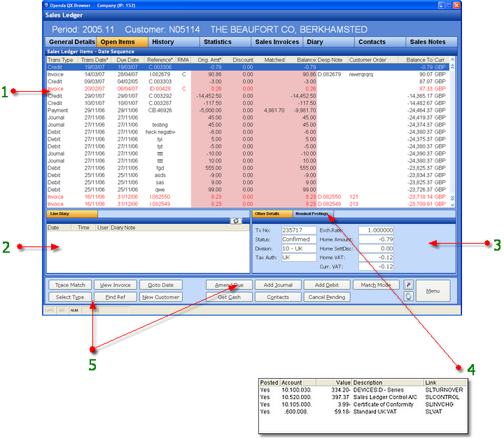Click Exch.Rate field showing 1.000000
Image resolution: width=504 pixels, height=439 pixels.
pos(376,230)
